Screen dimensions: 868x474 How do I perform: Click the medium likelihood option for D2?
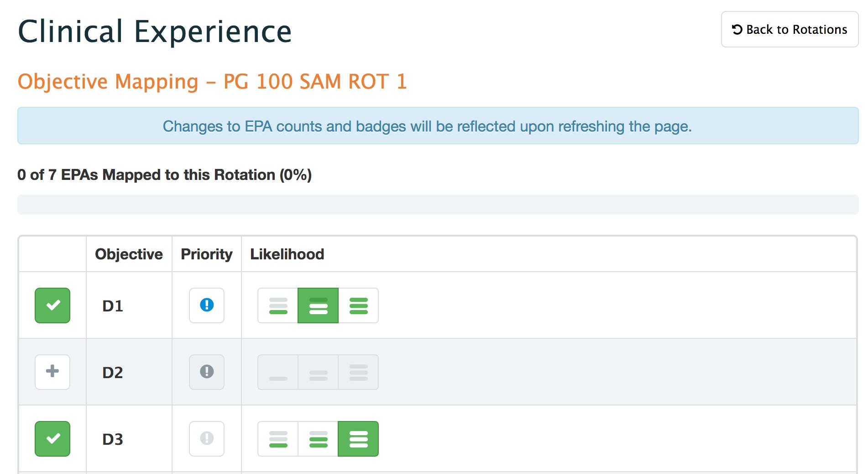[318, 372]
